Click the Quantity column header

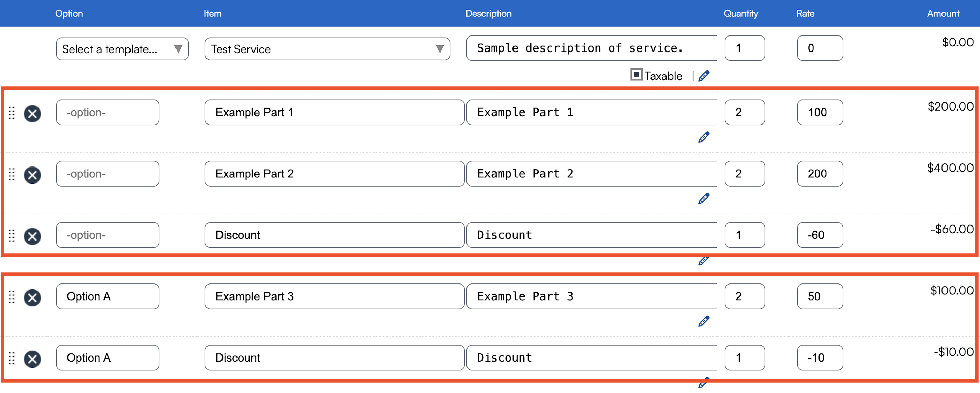(x=740, y=14)
